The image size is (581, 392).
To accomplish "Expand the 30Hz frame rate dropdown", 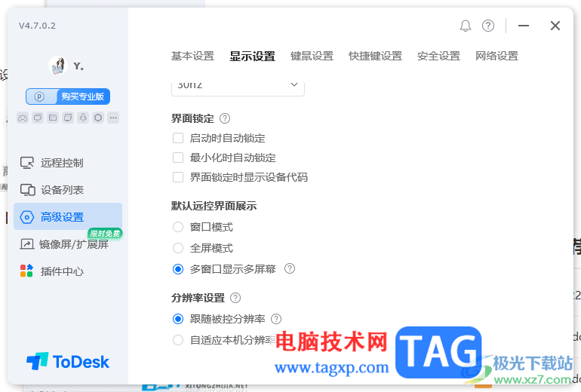I will (x=238, y=87).
